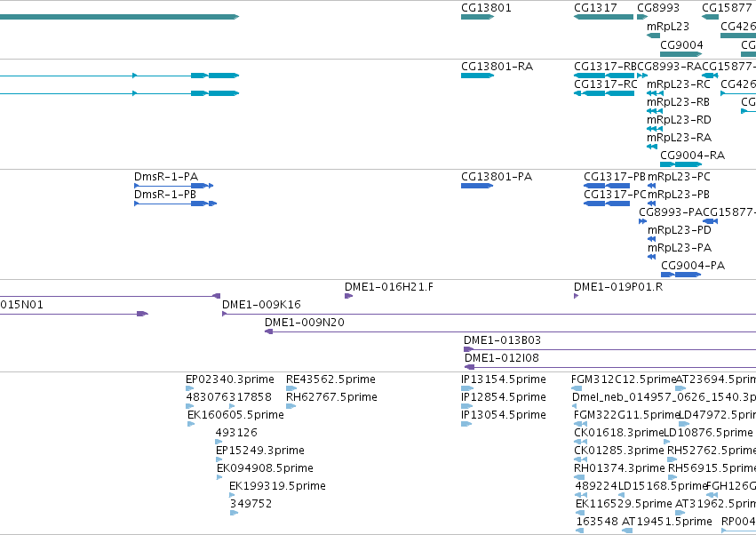Image resolution: width=756 pixels, height=535 pixels.
Task: Click the IP13154.5prime EST label
Action: (x=504, y=379)
